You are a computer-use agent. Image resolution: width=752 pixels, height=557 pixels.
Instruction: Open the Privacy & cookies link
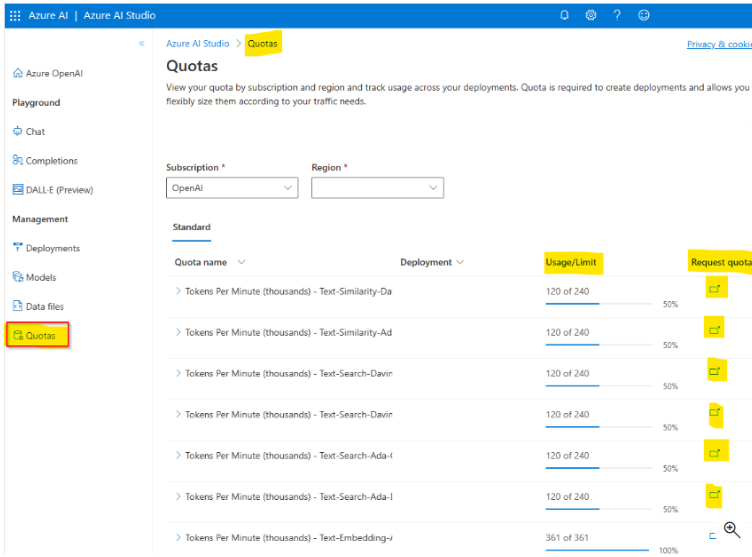click(x=719, y=44)
